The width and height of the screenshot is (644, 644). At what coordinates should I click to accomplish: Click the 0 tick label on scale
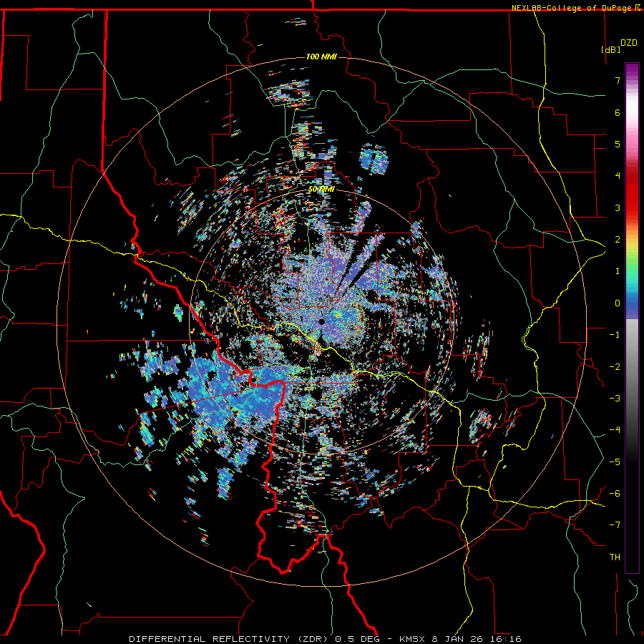[x=618, y=303]
